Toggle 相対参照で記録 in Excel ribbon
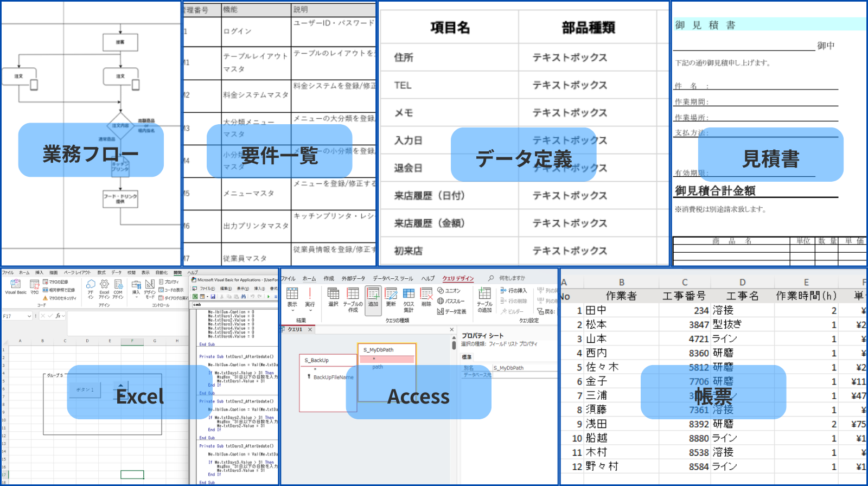The width and height of the screenshot is (868, 486). click(59, 290)
